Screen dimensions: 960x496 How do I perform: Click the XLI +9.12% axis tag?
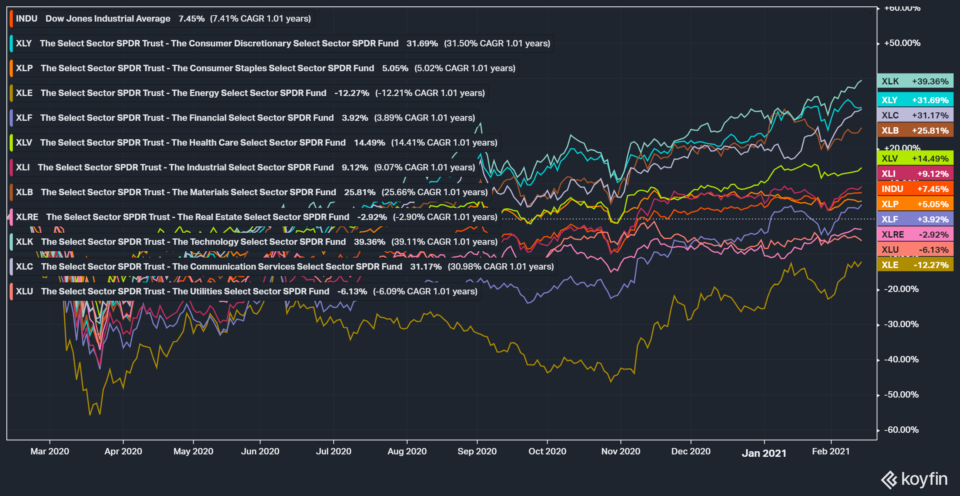(x=915, y=173)
